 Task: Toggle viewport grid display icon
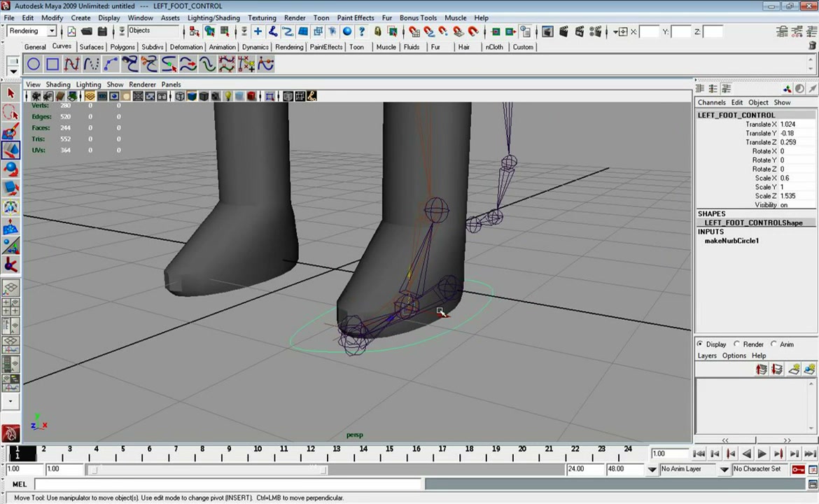point(90,96)
